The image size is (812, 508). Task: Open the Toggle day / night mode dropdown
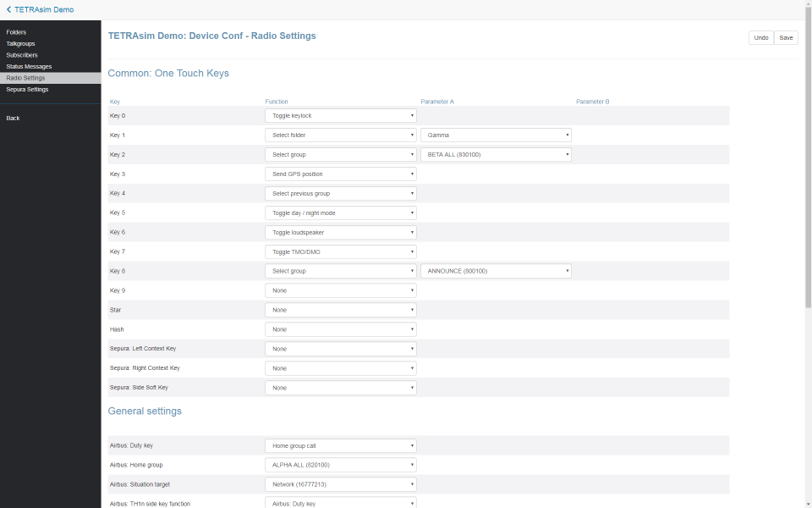pyautogui.click(x=340, y=213)
